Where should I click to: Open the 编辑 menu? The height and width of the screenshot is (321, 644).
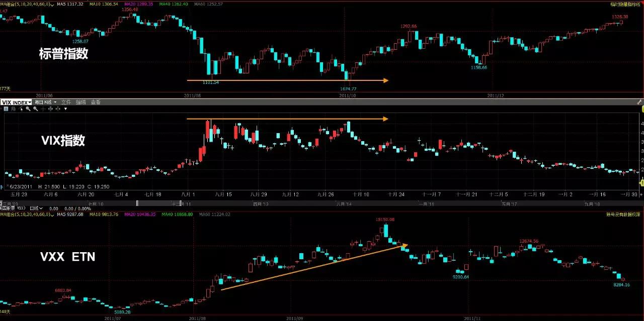coord(80,102)
